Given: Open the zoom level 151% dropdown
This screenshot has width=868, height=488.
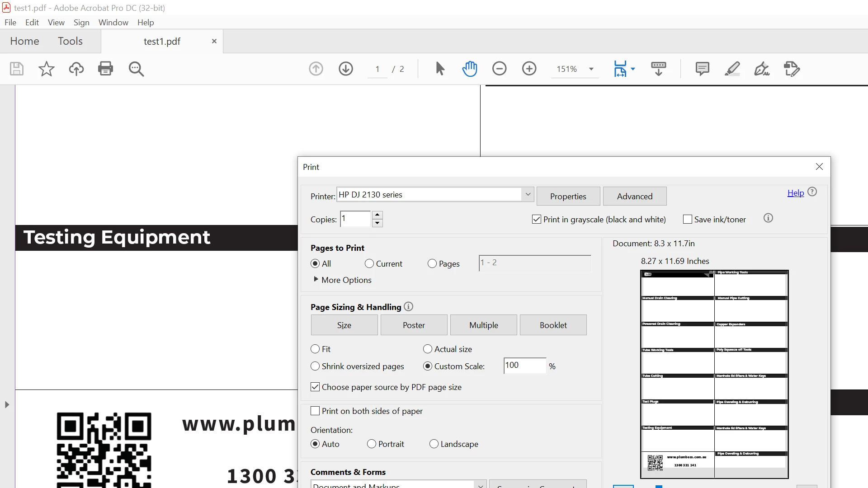Looking at the screenshot, I should coord(591,69).
